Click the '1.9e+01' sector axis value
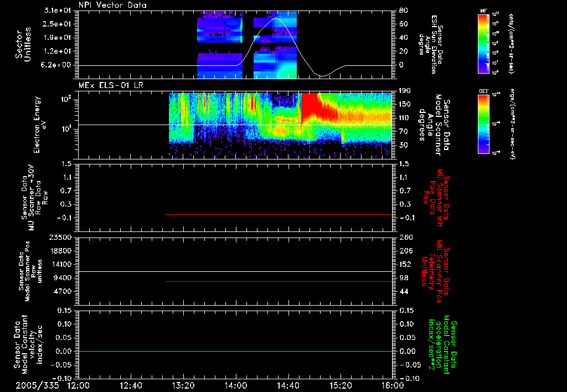Image resolution: width=567 pixels, height=392 pixels. [x=58, y=38]
